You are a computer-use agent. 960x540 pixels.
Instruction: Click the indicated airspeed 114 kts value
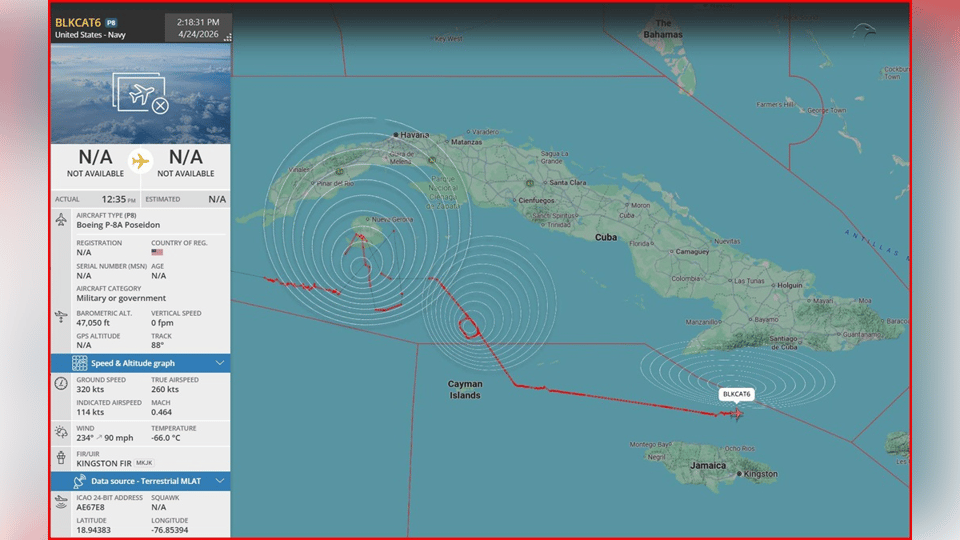[89, 412]
